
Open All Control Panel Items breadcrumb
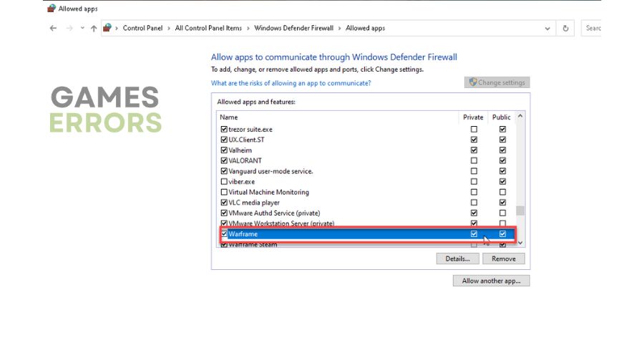coord(208,28)
